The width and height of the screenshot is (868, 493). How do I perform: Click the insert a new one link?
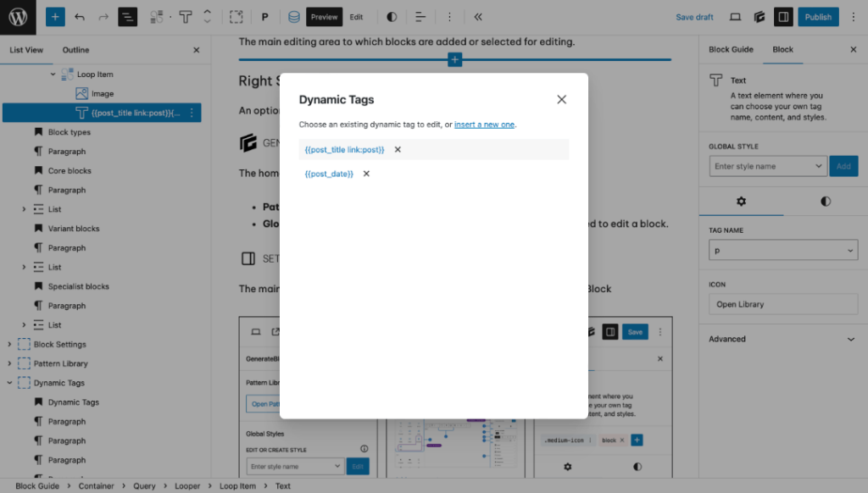pyautogui.click(x=484, y=125)
